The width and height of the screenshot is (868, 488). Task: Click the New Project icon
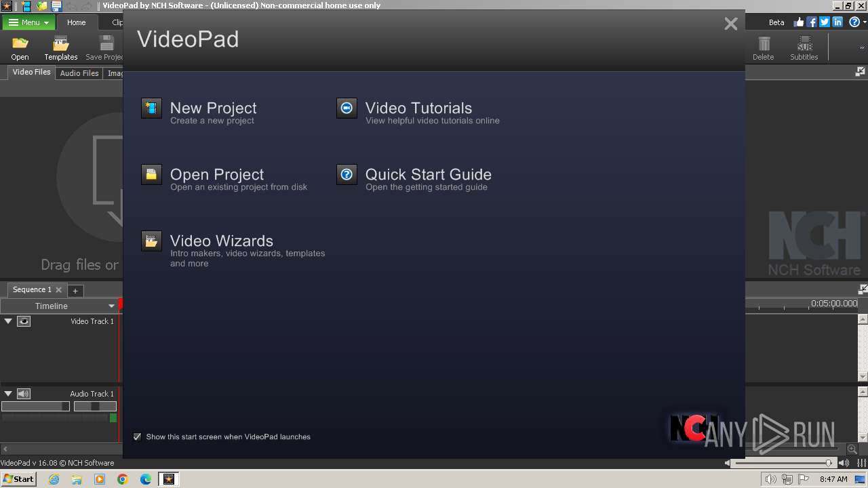[151, 108]
